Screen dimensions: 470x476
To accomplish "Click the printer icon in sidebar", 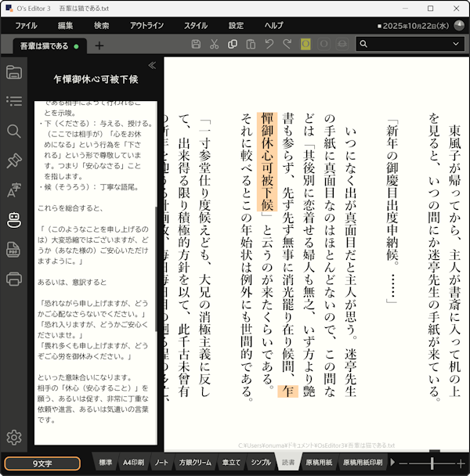I will tap(13, 279).
